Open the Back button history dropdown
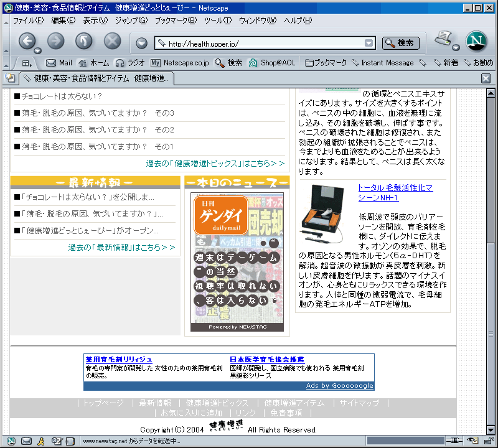The image size is (498, 448). (x=38, y=51)
